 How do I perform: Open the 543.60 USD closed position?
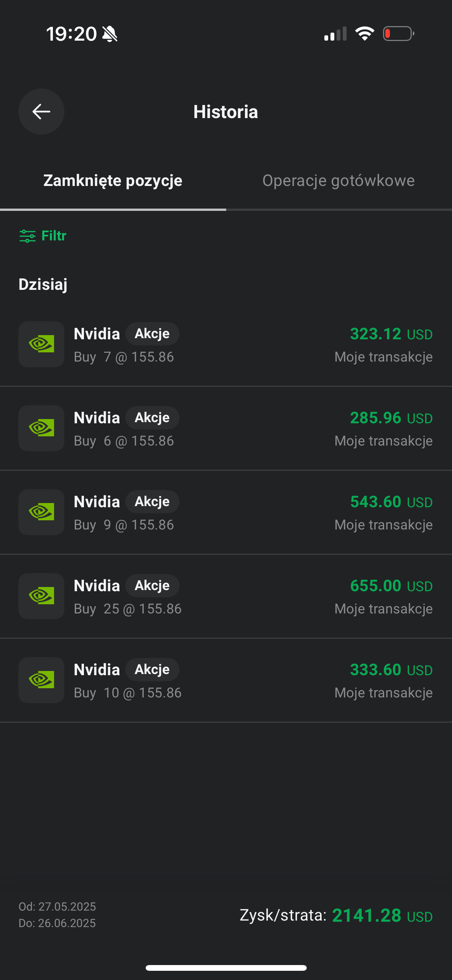point(391,502)
